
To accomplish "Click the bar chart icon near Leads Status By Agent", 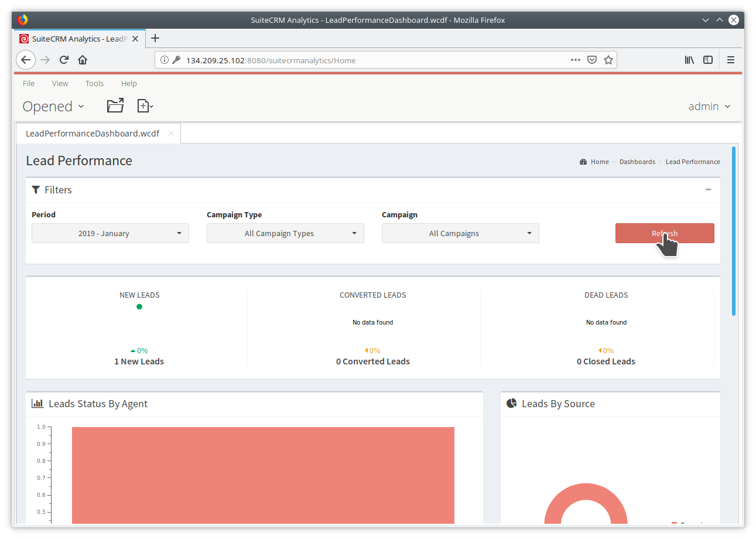I will point(37,403).
